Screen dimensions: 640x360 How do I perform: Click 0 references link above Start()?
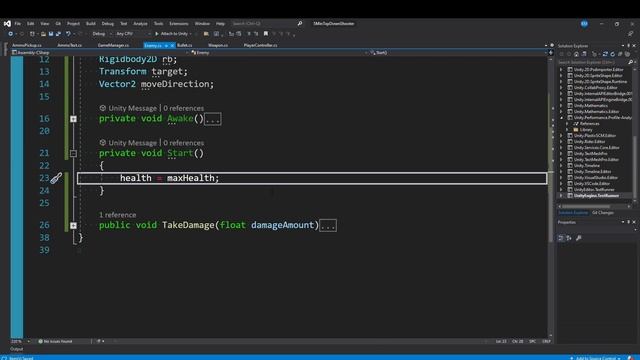pyautogui.click(x=184, y=143)
